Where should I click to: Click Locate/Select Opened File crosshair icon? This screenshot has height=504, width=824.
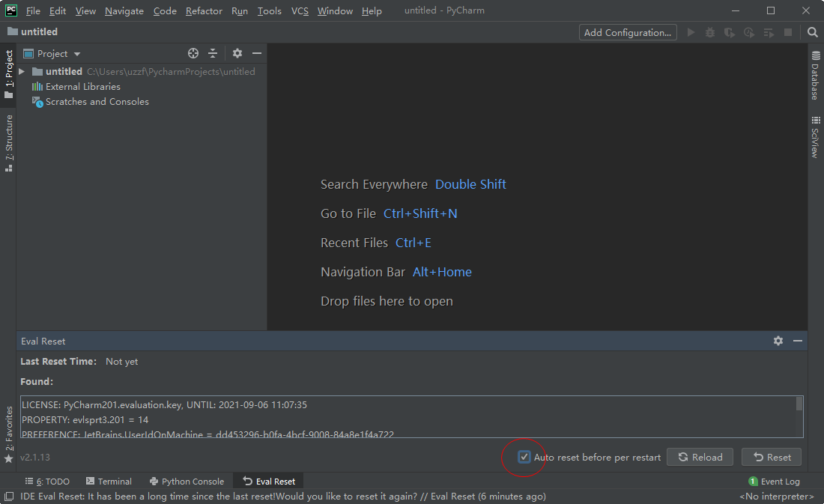(x=193, y=53)
